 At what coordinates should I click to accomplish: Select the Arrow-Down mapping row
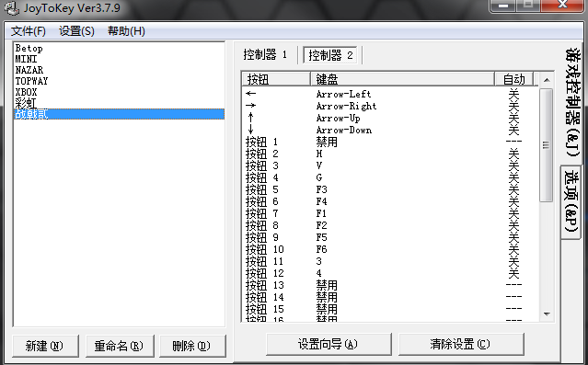coord(390,130)
